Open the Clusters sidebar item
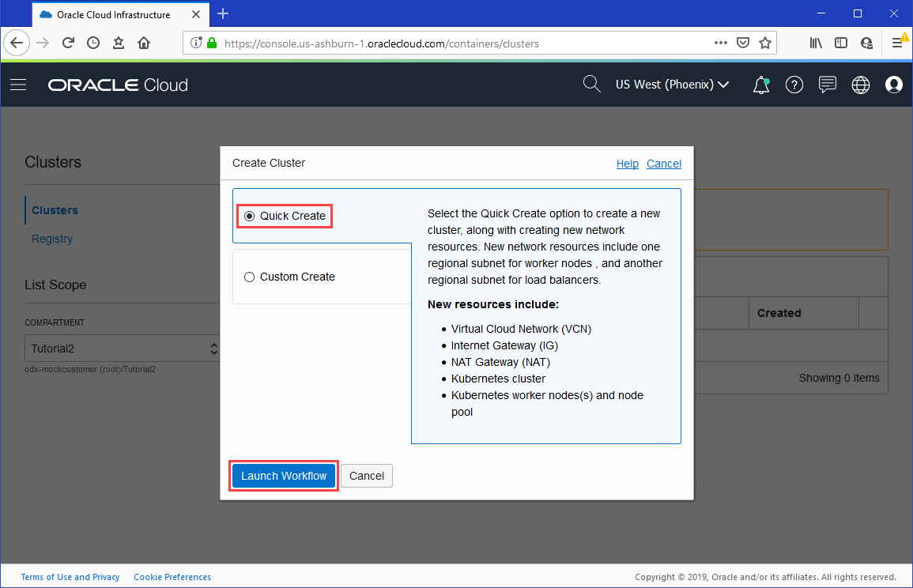Viewport: 913px width, 588px height. (55, 210)
